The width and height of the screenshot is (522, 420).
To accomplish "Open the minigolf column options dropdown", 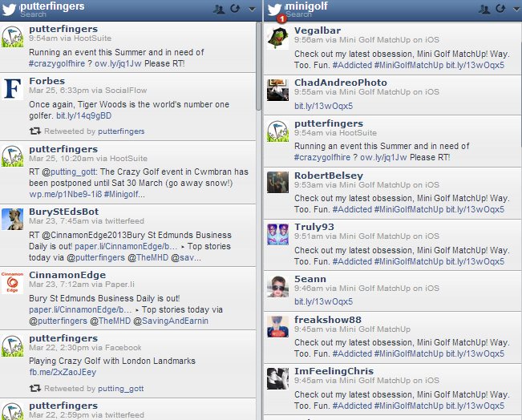I will click(514, 10).
